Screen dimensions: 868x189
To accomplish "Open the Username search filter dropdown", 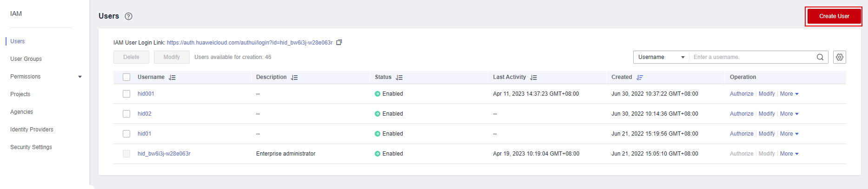I will point(661,57).
